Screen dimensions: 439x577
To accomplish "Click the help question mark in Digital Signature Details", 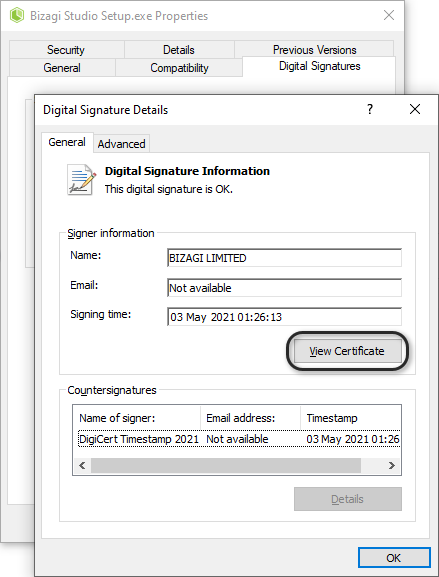I will tap(370, 109).
